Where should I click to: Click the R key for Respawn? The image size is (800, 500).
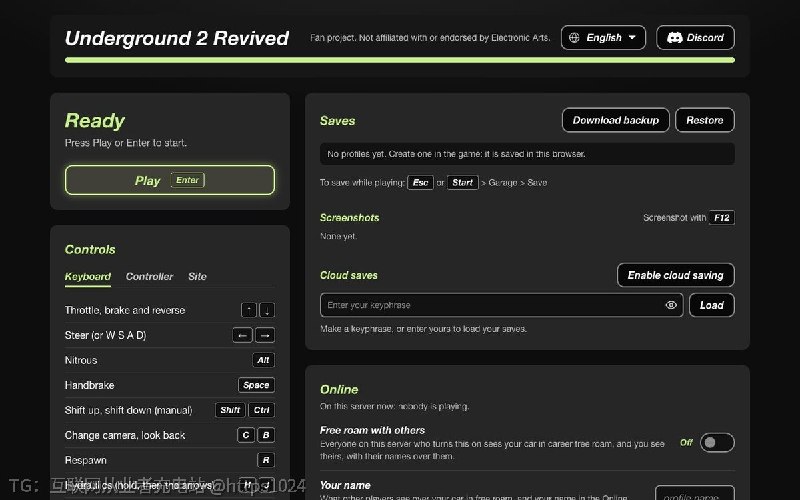click(x=266, y=460)
